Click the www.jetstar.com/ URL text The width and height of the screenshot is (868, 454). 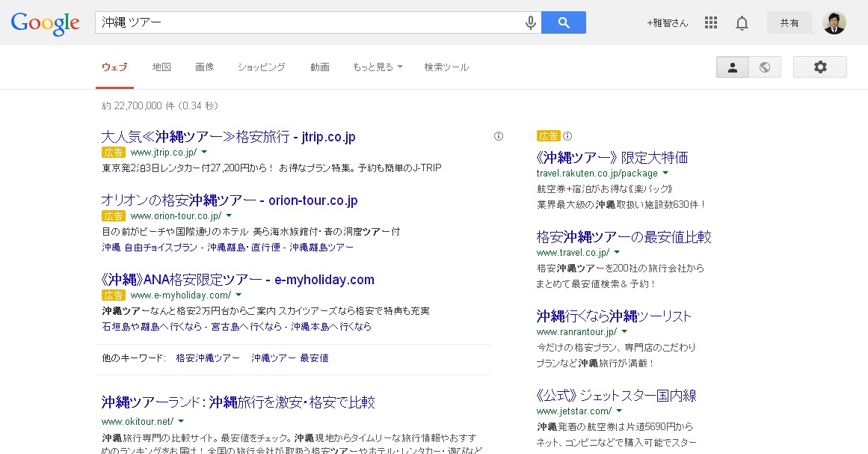[x=573, y=411]
